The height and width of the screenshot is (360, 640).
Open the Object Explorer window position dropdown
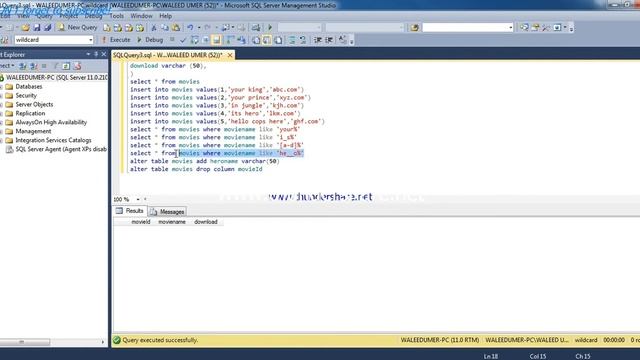point(88,54)
